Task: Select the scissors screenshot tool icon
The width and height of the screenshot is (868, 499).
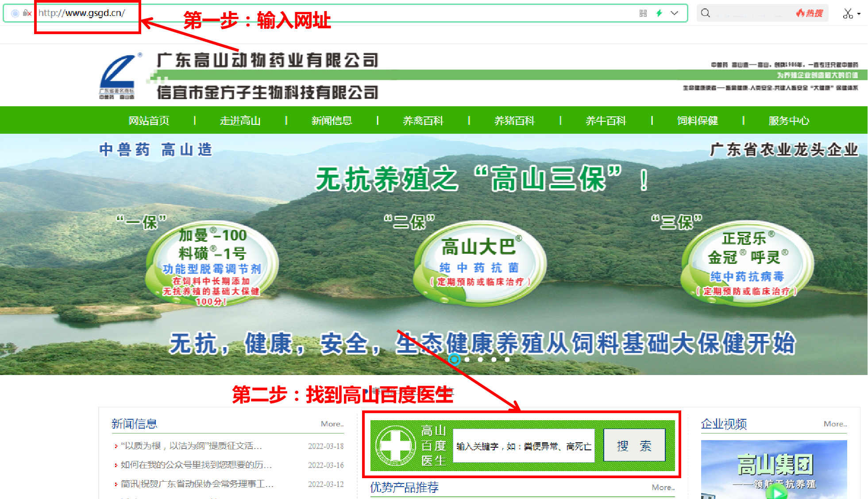Action: tap(847, 14)
